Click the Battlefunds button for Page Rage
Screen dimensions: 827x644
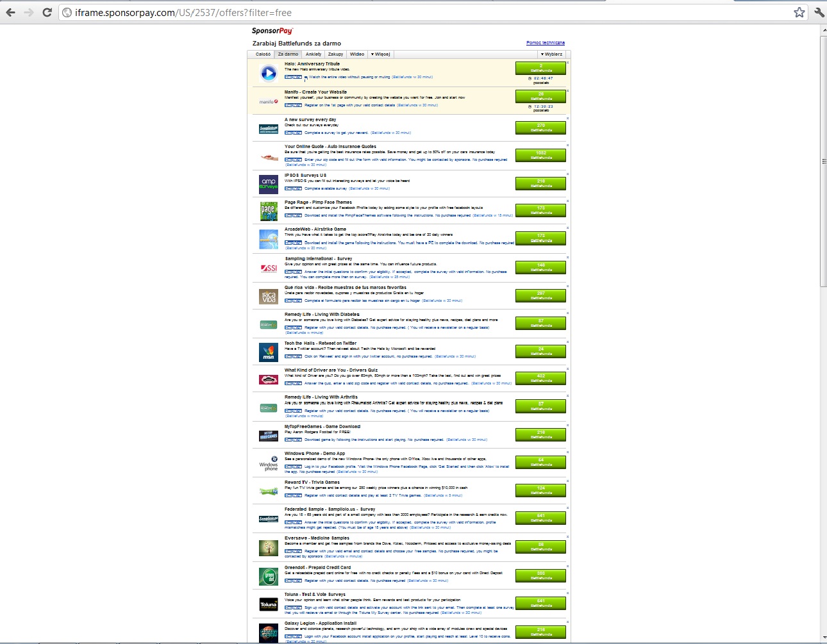click(540, 210)
